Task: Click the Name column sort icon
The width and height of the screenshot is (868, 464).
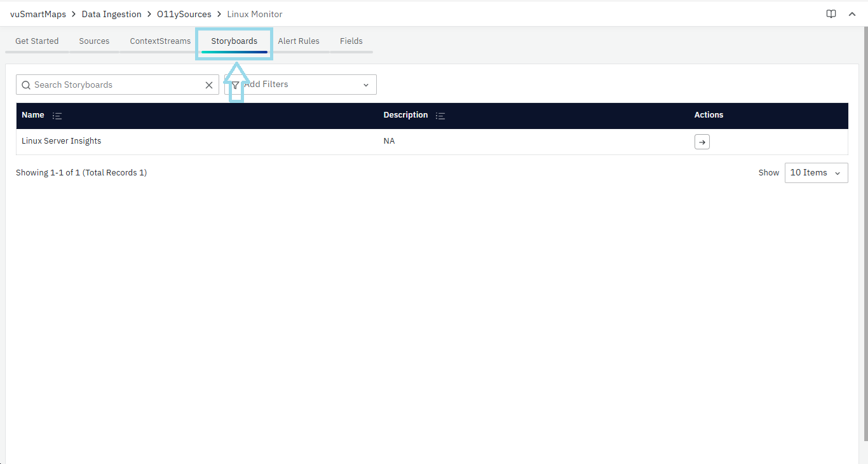Action: (x=57, y=116)
